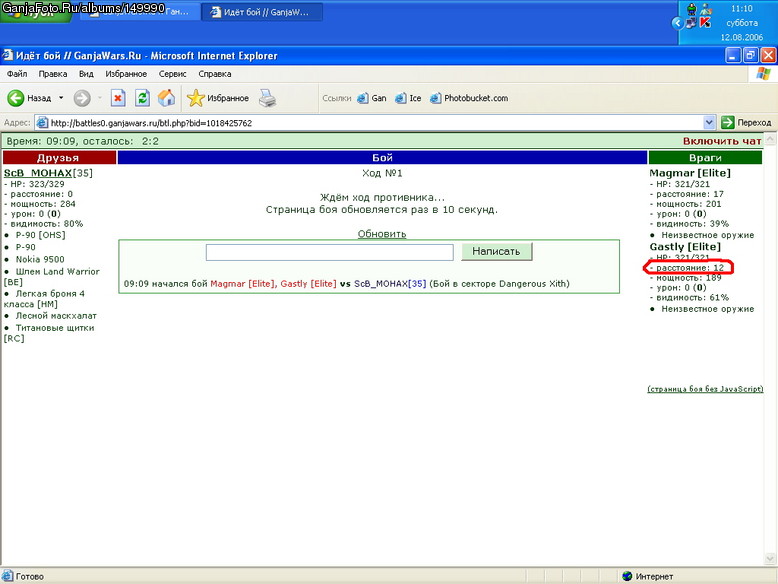Refresh page with the green arrows icon

(142, 98)
